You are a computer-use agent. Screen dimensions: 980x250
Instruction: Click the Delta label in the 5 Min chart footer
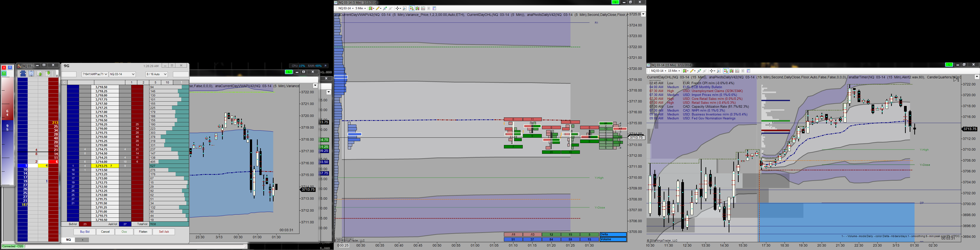point(613,234)
